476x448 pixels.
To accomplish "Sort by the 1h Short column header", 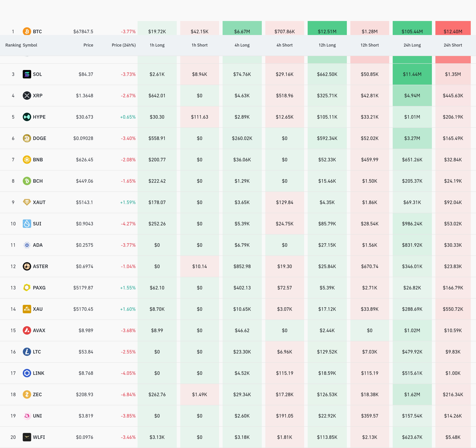I will point(199,45).
